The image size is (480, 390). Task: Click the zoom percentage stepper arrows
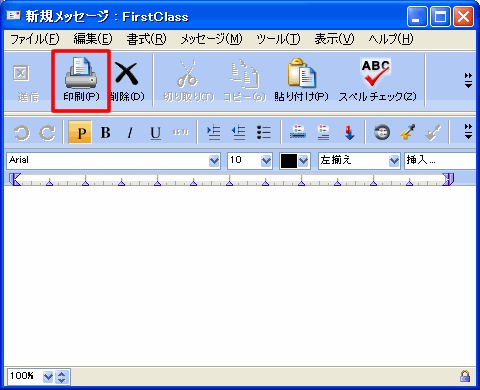[62, 377]
